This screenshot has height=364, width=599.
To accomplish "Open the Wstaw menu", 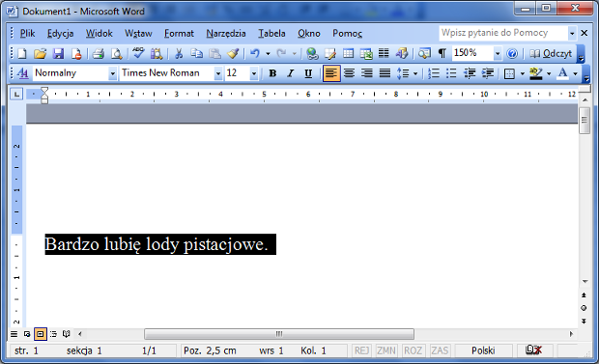I will pos(138,34).
